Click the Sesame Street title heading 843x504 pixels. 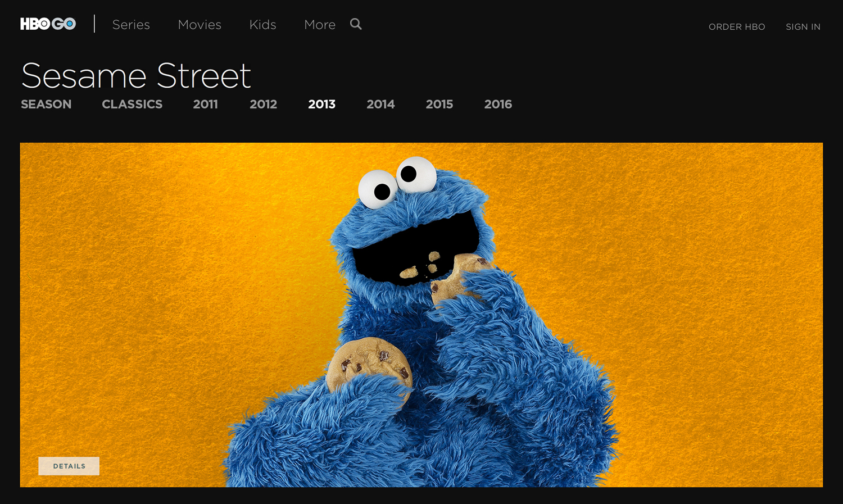pos(136,76)
